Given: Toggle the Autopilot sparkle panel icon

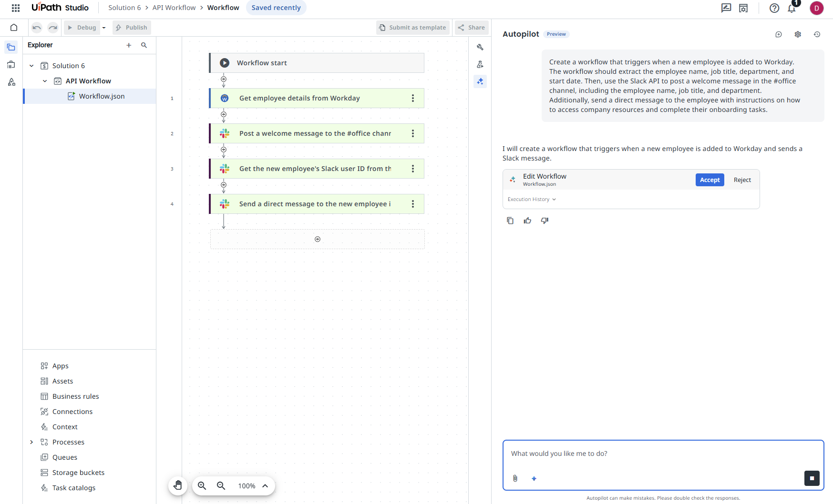Looking at the screenshot, I should click(x=480, y=81).
